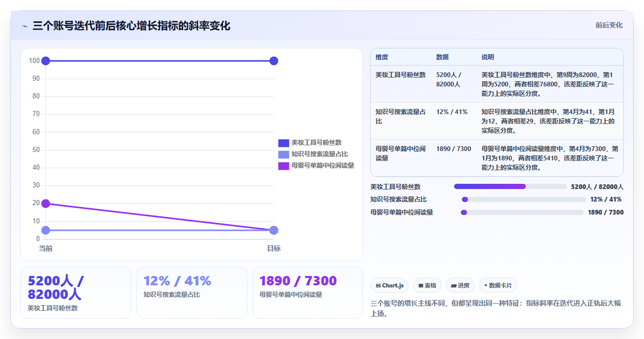
Task: Click the description mentioning 两者相差5410
Action: tap(550, 158)
